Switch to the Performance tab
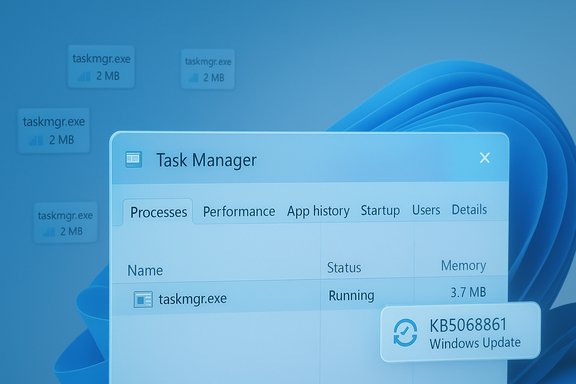The width and height of the screenshot is (576, 384). tap(239, 211)
